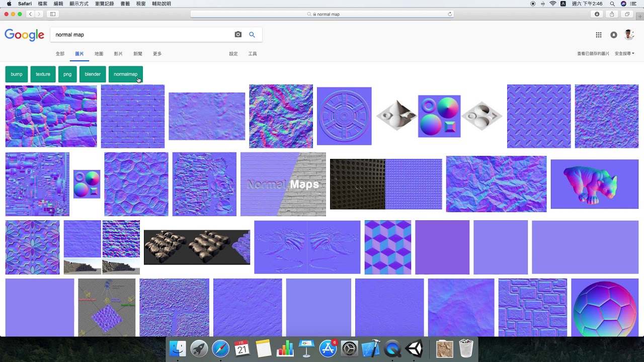
Task: Open Keynote from the Dock
Action: [307, 348]
